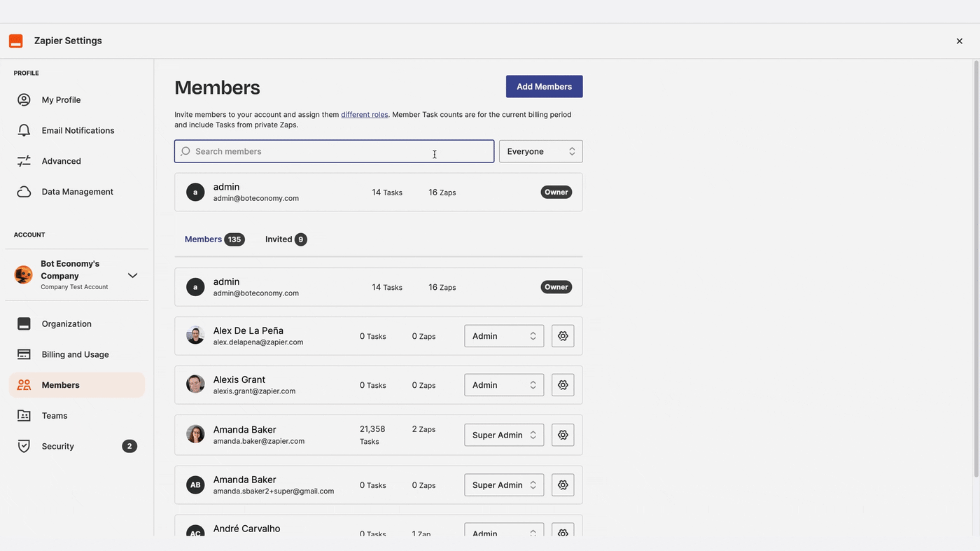Click the page vertical scrollbar
The image size is (980, 551).
click(976, 270)
